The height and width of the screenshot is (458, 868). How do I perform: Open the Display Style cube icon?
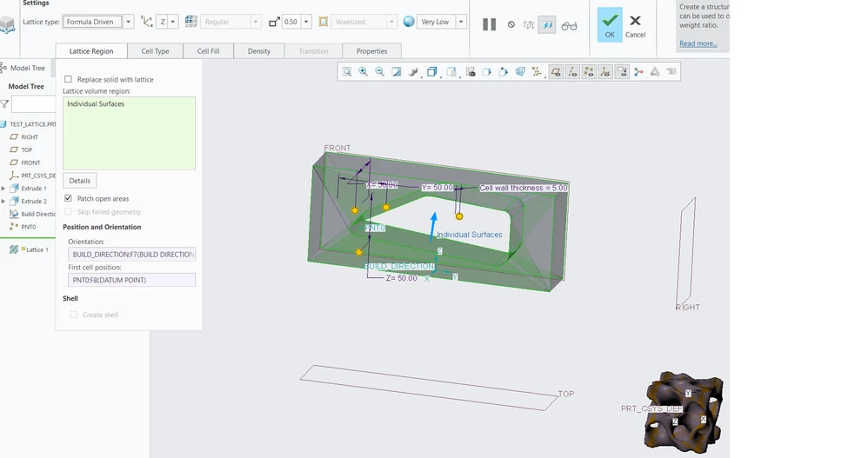431,72
